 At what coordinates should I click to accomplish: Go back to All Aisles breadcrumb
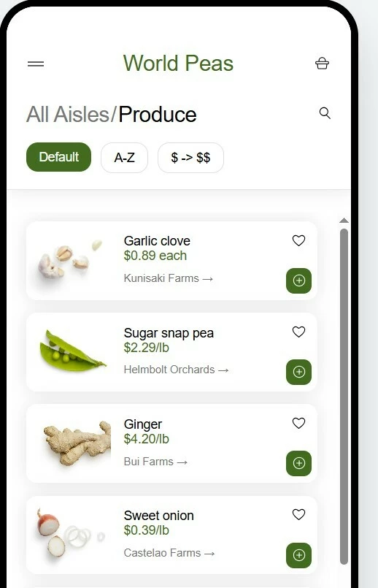pyautogui.click(x=68, y=115)
